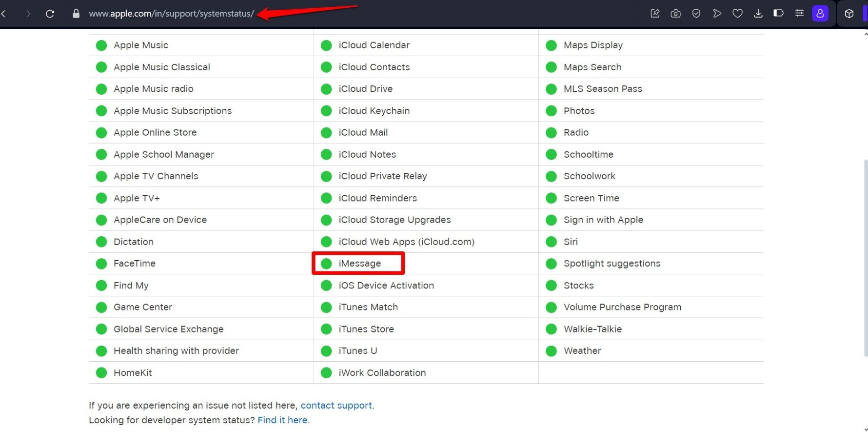Click the battery saver icon

[779, 13]
